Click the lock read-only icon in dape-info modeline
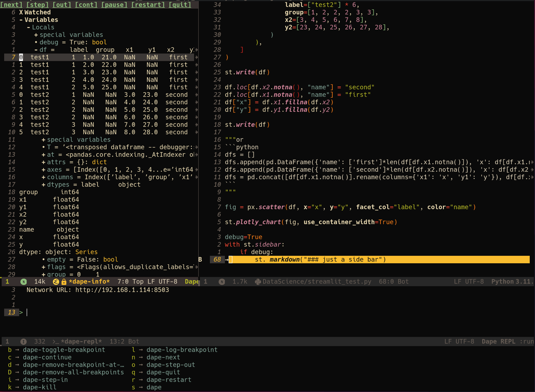The width and height of the screenshot is (535, 392). (64, 282)
